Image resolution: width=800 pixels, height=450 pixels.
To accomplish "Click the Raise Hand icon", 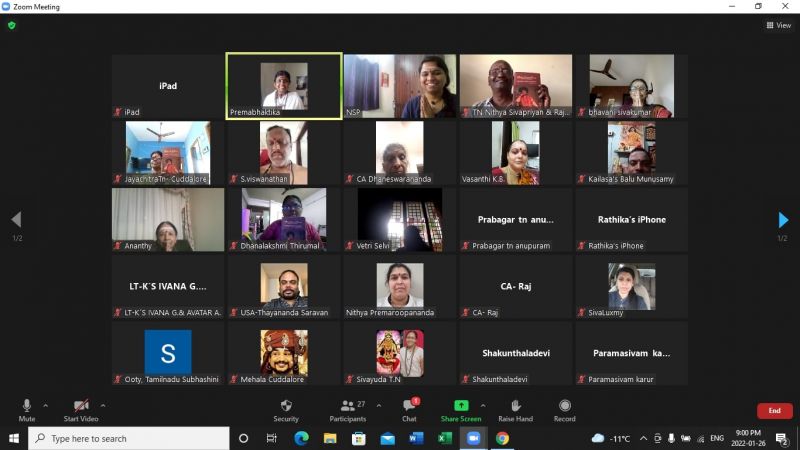I will 515,406.
